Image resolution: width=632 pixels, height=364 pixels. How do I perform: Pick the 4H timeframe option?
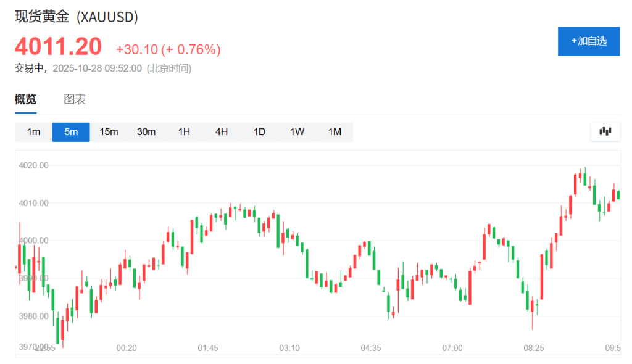tap(222, 132)
